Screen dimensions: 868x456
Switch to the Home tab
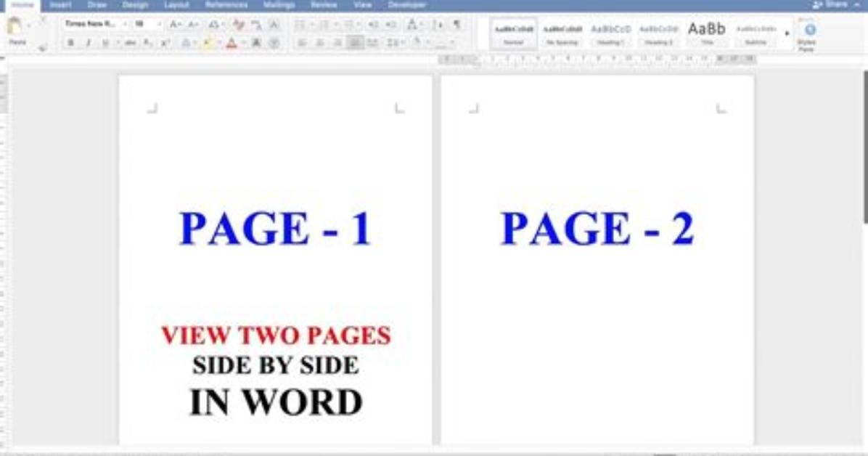coord(22,5)
